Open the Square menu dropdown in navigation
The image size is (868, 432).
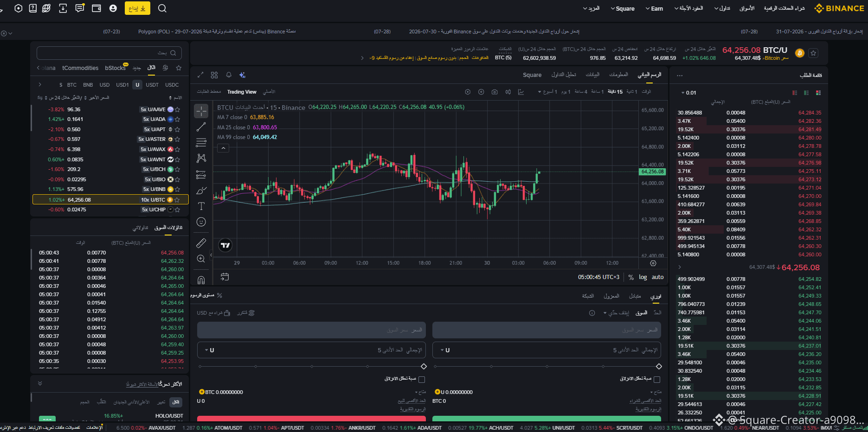(x=623, y=8)
